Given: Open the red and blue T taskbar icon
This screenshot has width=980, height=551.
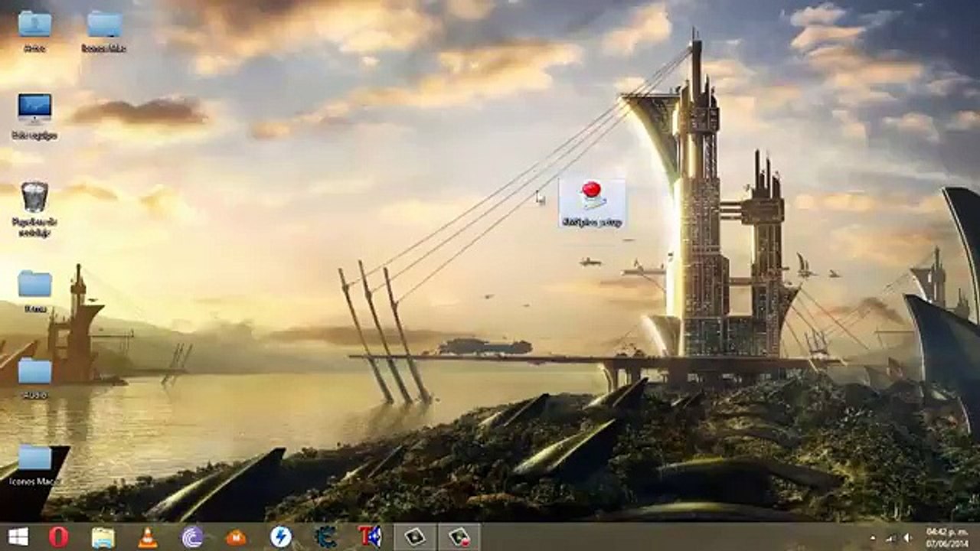Looking at the screenshot, I should [370, 537].
